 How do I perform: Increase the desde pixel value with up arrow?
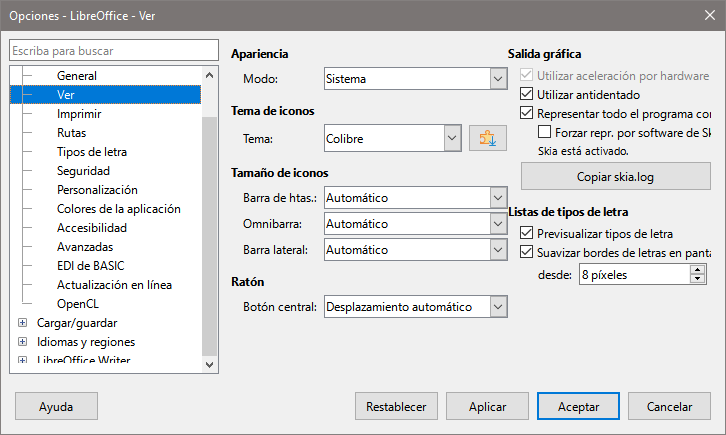click(x=697, y=269)
